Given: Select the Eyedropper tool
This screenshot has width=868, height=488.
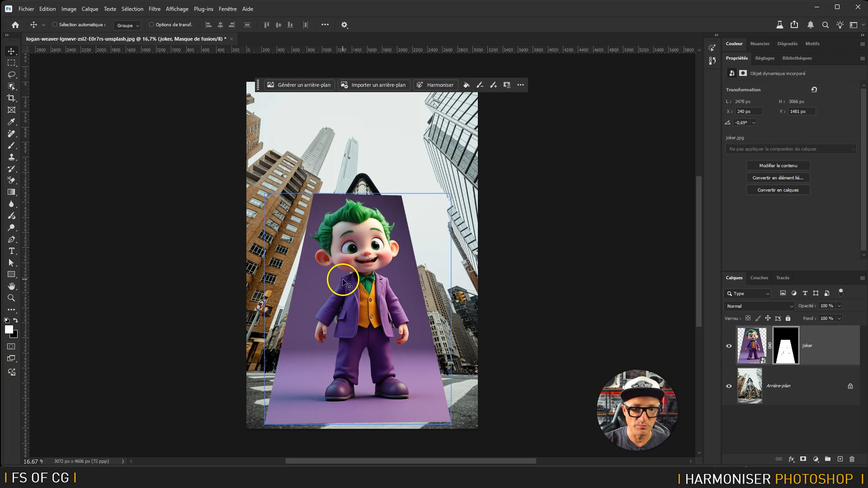Looking at the screenshot, I should pos(11,122).
